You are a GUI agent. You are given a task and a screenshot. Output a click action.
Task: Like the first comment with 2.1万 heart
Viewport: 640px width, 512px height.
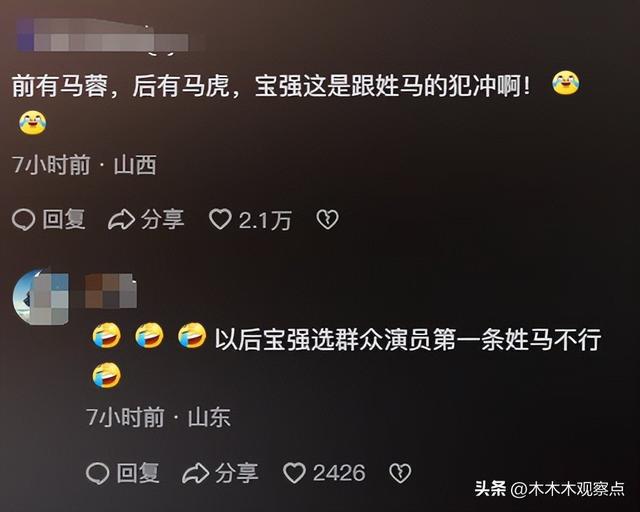click(x=220, y=219)
